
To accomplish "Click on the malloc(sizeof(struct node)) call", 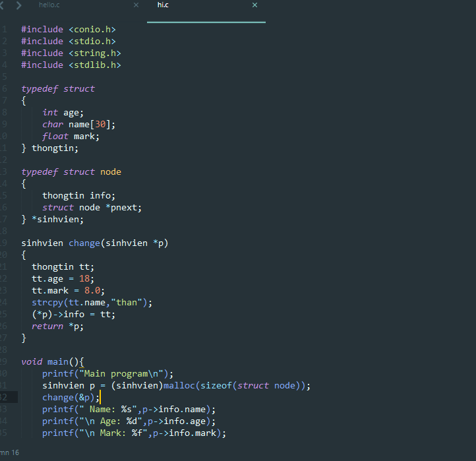I will [234, 385].
